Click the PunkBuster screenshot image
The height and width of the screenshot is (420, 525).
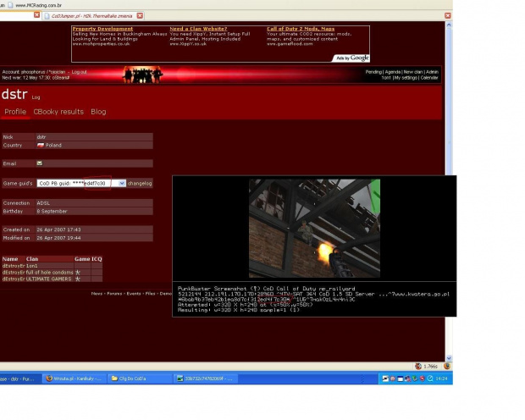(x=313, y=229)
